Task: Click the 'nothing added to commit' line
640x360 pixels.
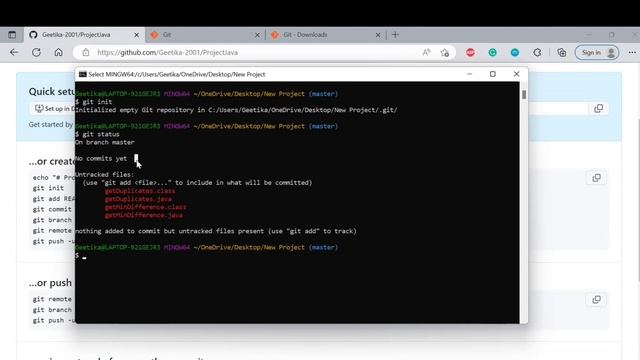Action: click(x=216, y=231)
